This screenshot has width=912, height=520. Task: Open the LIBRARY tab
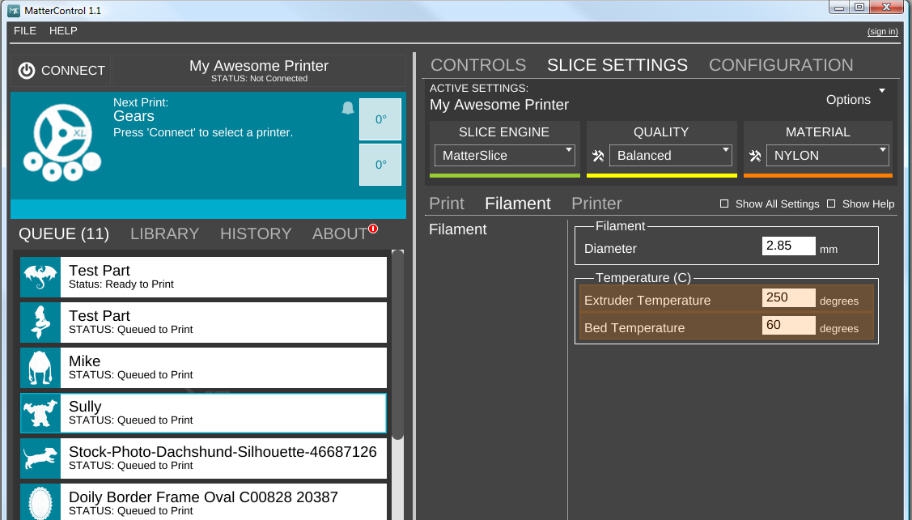[x=164, y=234]
